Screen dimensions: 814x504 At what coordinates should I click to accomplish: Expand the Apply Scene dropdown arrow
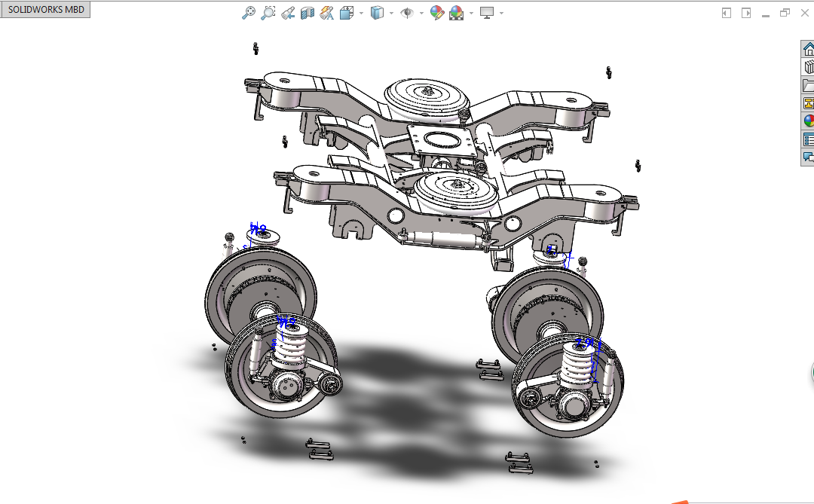(471, 13)
